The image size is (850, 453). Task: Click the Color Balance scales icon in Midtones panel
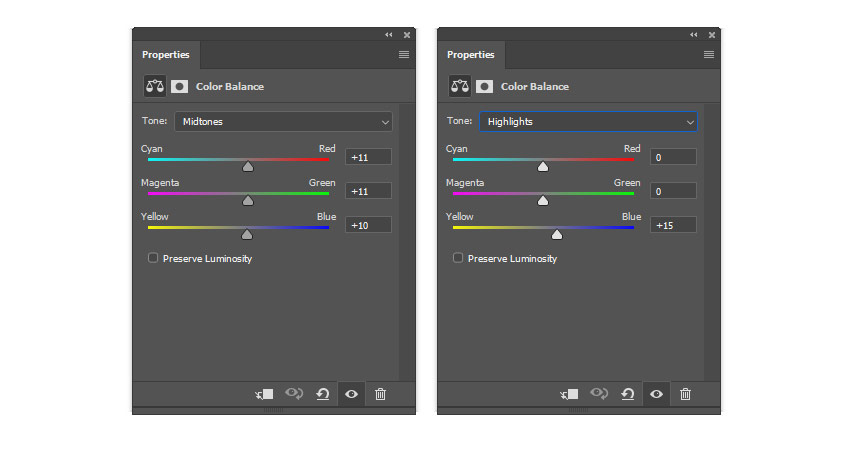[154, 86]
